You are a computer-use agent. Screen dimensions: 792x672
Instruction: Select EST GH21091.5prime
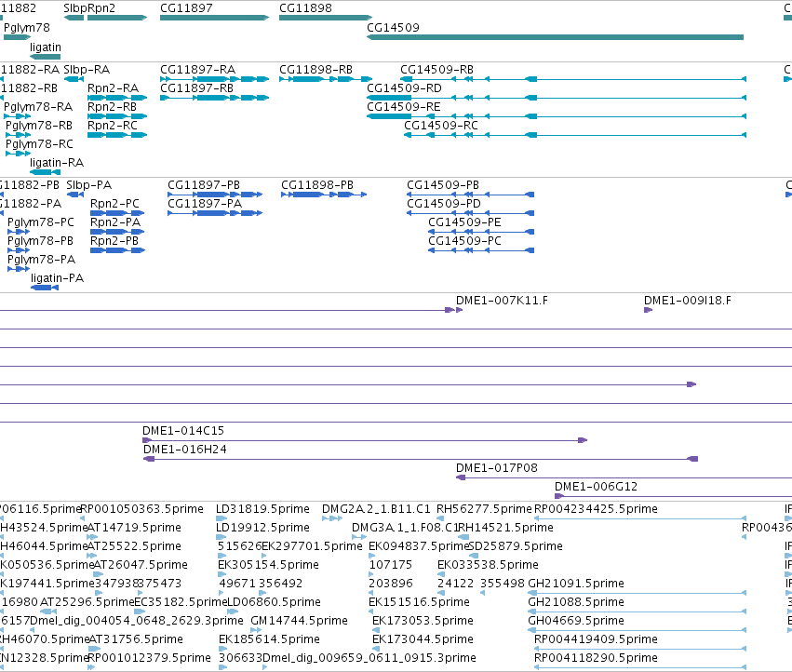coord(576,584)
